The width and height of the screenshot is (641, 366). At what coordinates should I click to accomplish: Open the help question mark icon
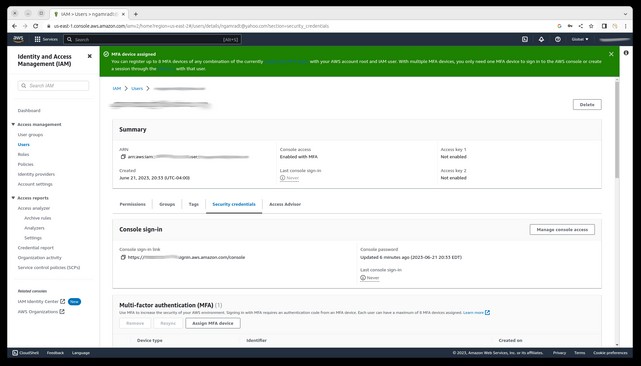[558, 39]
